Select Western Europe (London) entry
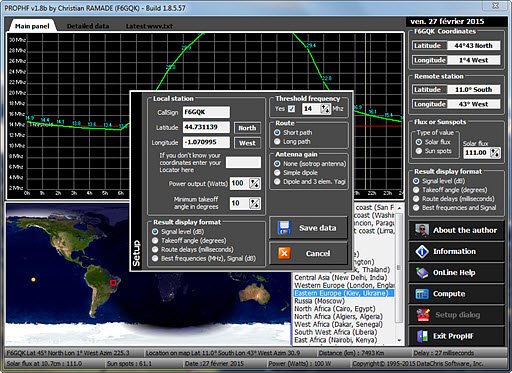This screenshot has height=373, width=512. [344, 285]
